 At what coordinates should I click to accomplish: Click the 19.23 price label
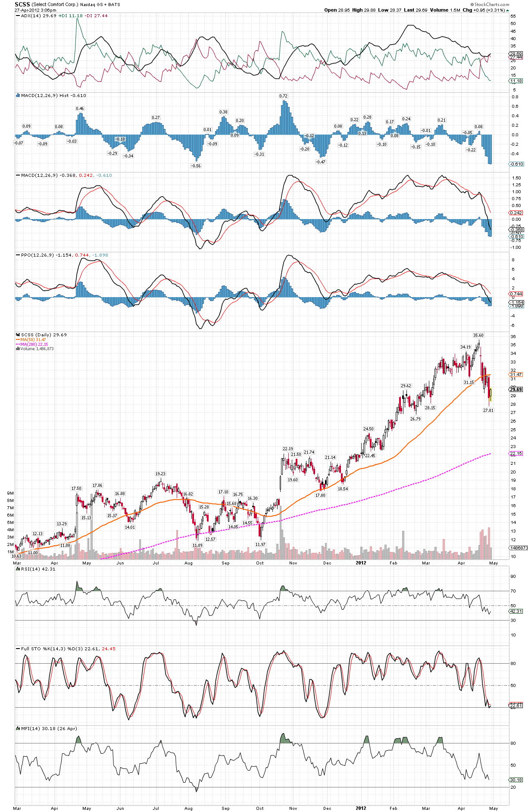(160, 474)
